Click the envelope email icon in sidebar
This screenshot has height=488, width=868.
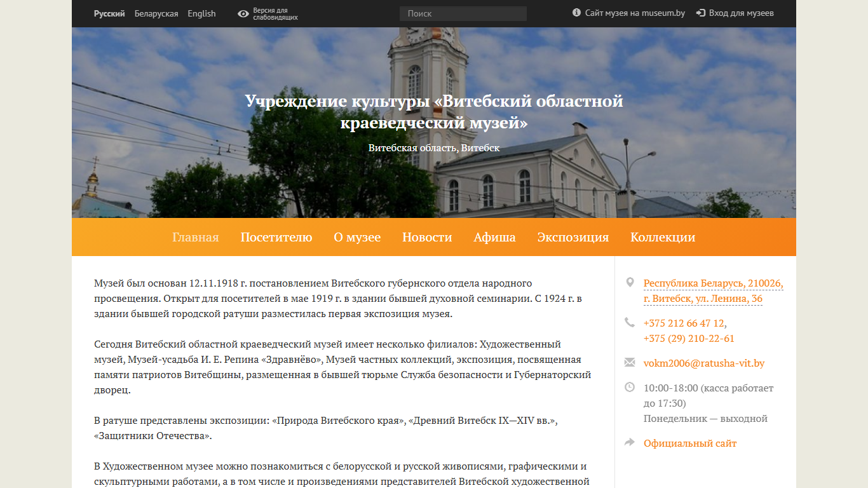click(x=630, y=362)
